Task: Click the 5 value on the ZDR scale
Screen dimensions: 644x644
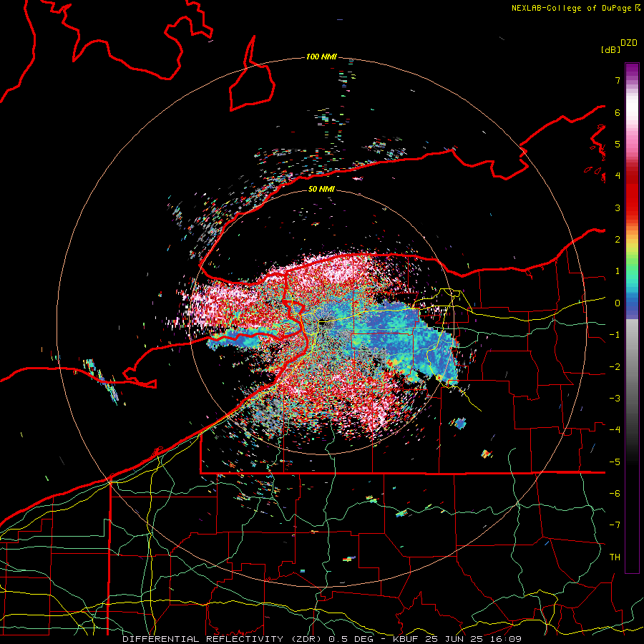Action: (618, 144)
